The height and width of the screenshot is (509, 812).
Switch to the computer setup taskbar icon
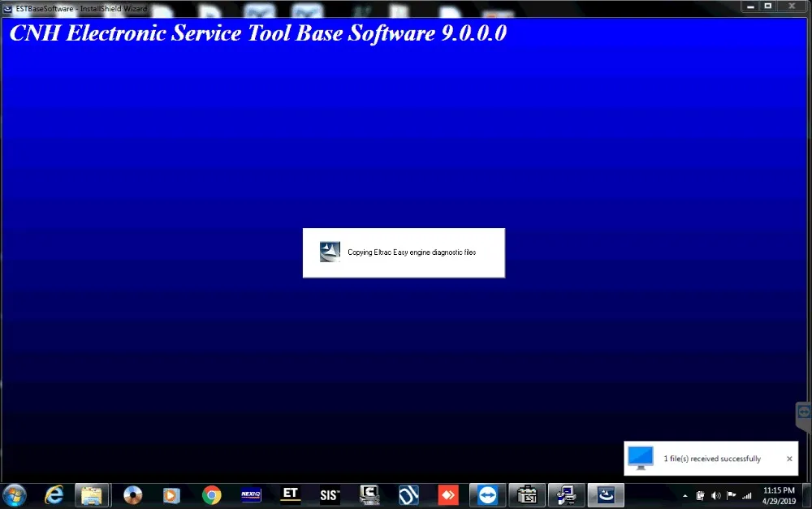tap(567, 495)
